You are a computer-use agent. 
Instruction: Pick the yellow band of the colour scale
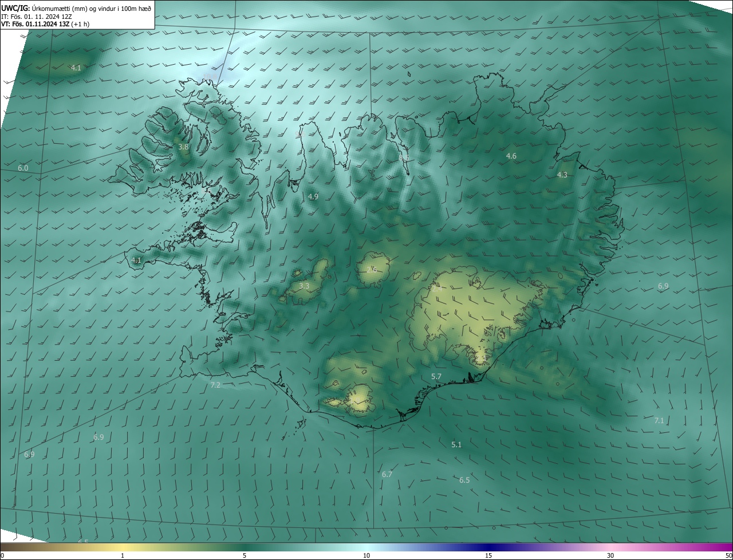(123, 547)
